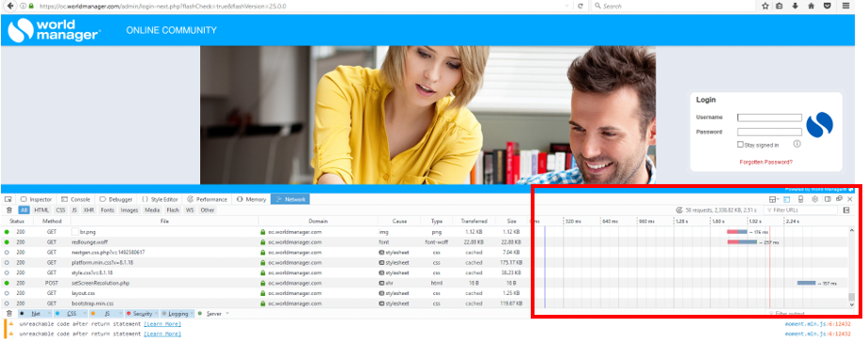Click the browser reload button
Image resolution: width=868 pixels, height=343 pixels.
[x=581, y=6]
